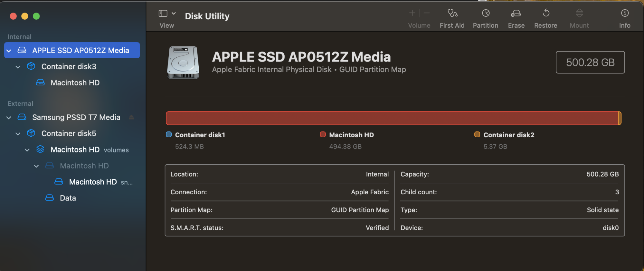Image resolution: width=644 pixels, height=271 pixels.
Task: Click the First Aid stethoscope icon
Action: click(x=452, y=13)
